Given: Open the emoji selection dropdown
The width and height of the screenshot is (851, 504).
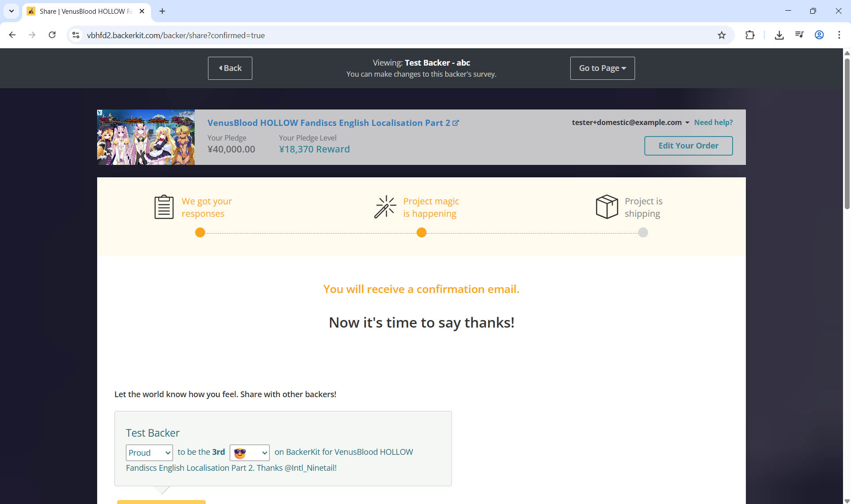Looking at the screenshot, I should point(249,453).
